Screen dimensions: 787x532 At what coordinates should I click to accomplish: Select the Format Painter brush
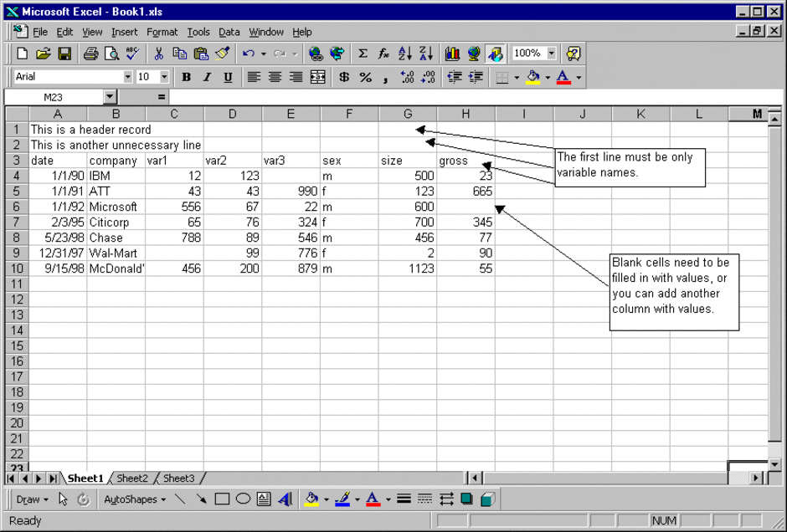coord(222,54)
